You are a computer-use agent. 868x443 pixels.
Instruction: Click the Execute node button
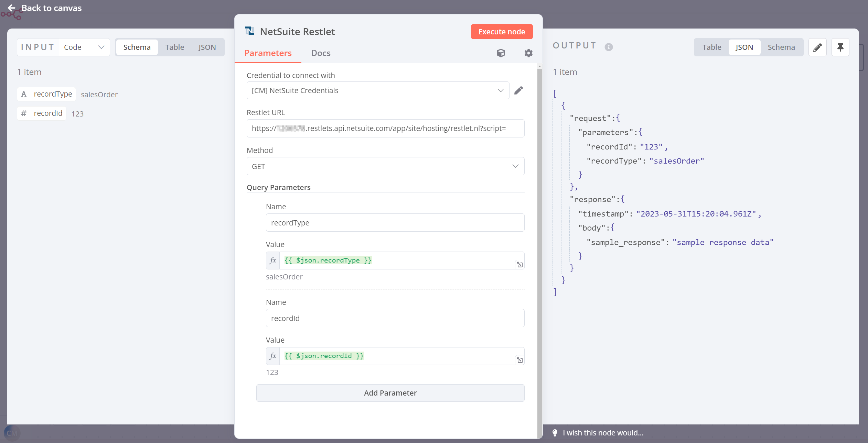click(x=502, y=32)
